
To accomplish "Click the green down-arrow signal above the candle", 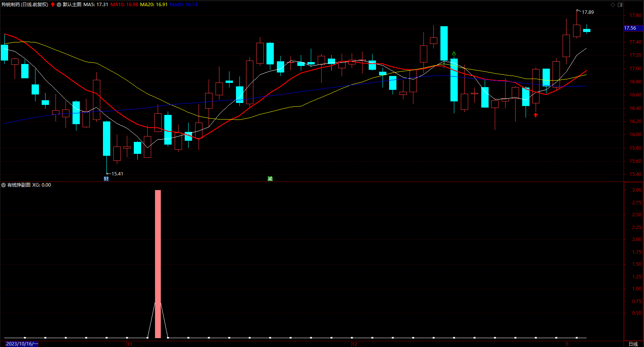I will [454, 54].
